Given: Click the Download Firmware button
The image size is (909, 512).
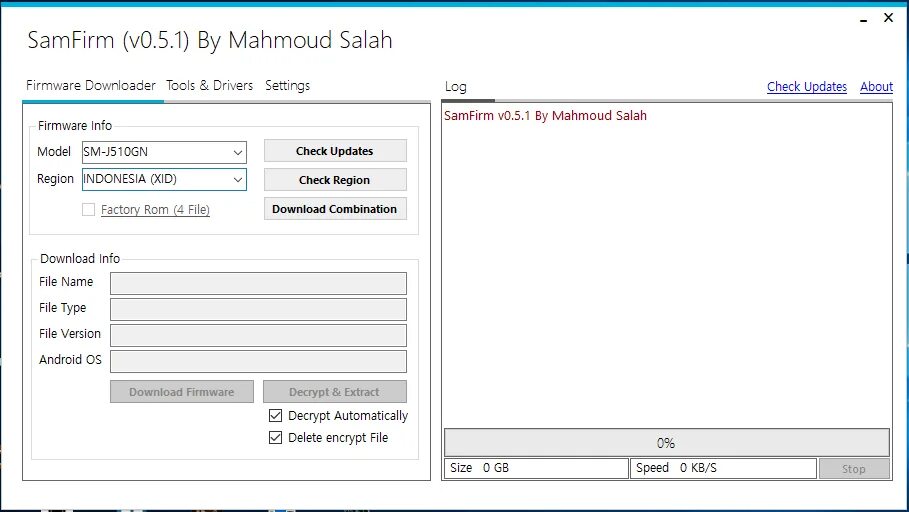Looking at the screenshot, I should tap(182, 392).
